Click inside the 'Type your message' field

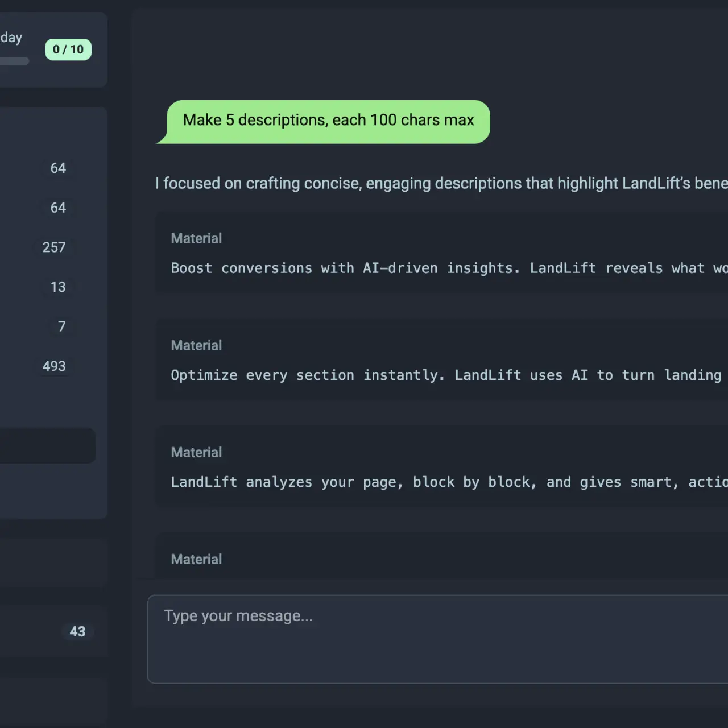[398, 637]
